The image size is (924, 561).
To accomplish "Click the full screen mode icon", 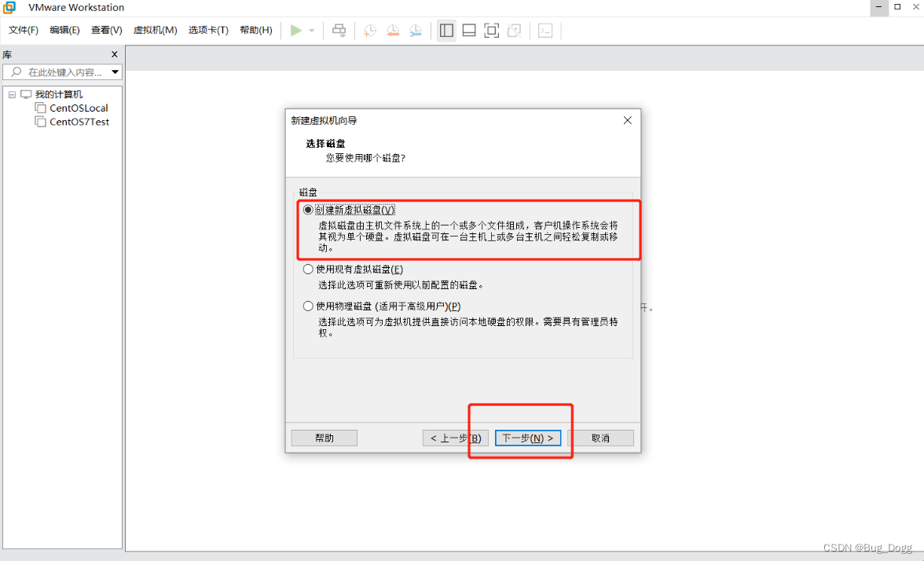I will tap(492, 30).
